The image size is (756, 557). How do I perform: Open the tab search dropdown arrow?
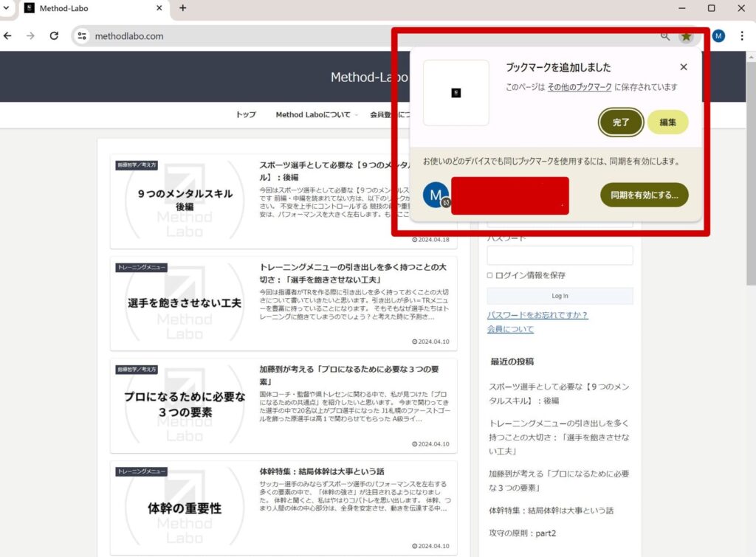[6, 7]
